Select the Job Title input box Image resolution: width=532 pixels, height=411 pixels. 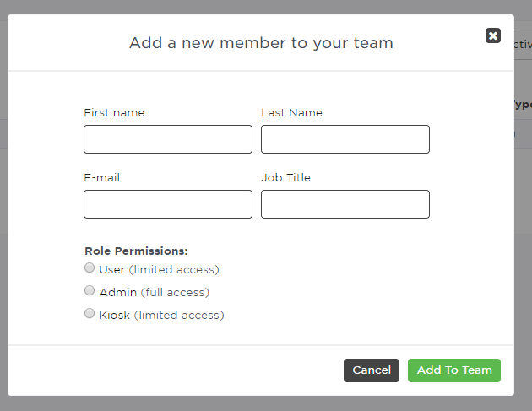pyautogui.click(x=345, y=204)
